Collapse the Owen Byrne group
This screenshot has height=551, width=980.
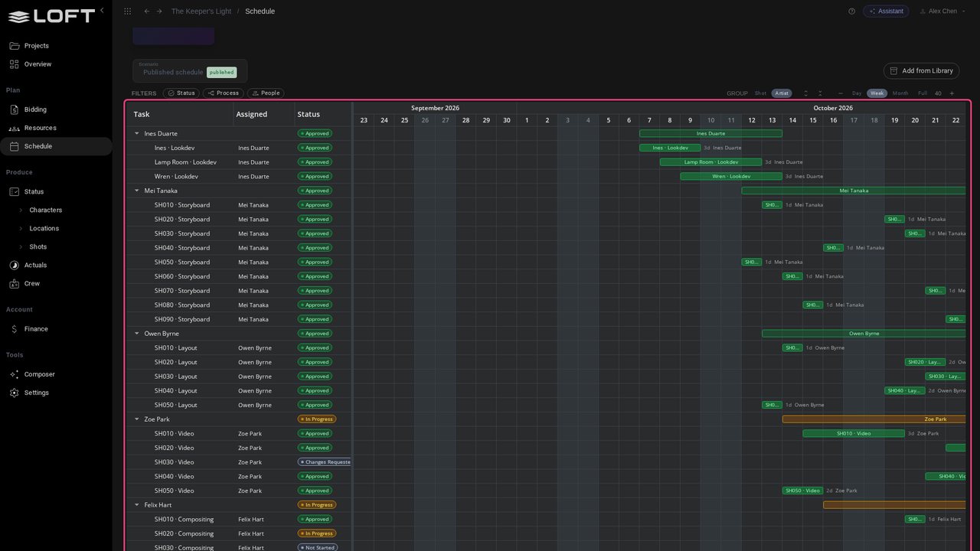137,334
